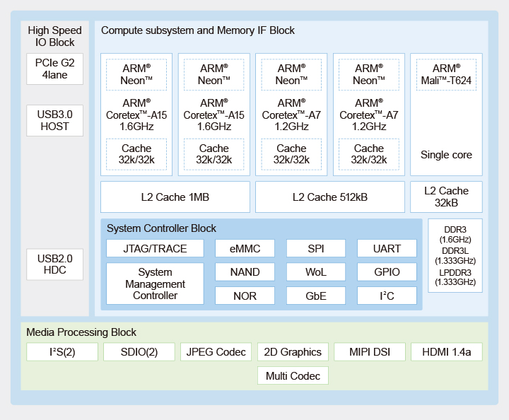Click the "L2 Cache 32kB" box
The width and height of the screenshot is (509, 420).
coord(446,197)
